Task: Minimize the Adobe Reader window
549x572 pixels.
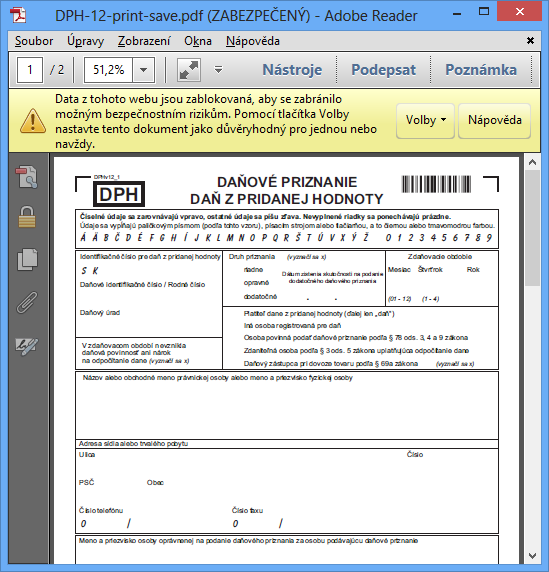Action: [x=457, y=14]
